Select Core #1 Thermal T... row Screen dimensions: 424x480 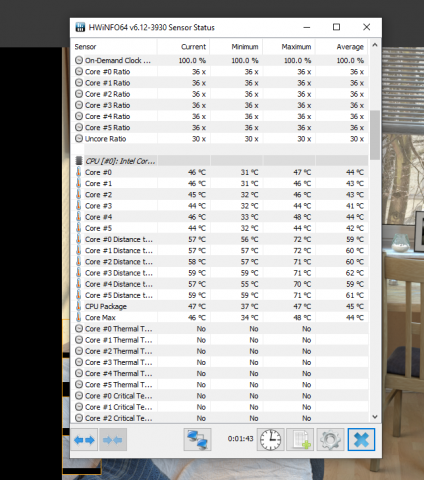pyautogui.click(x=220, y=340)
